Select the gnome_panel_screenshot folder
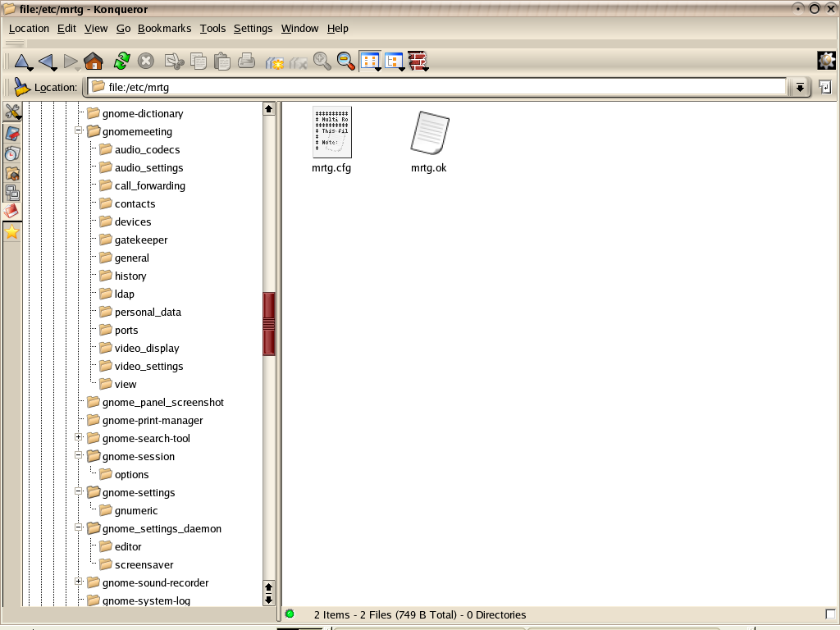The image size is (840, 630). tap(157, 402)
